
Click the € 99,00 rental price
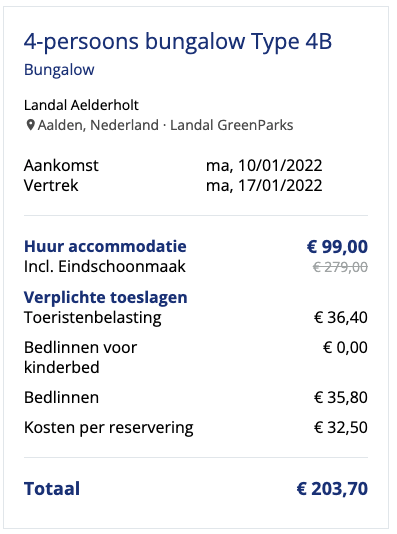pos(337,247)
